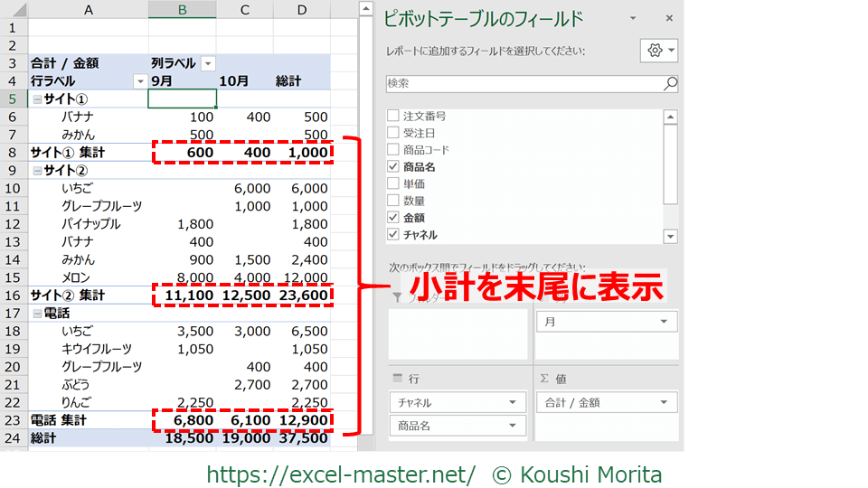Collapse the サイト② group

coord(37,170)
